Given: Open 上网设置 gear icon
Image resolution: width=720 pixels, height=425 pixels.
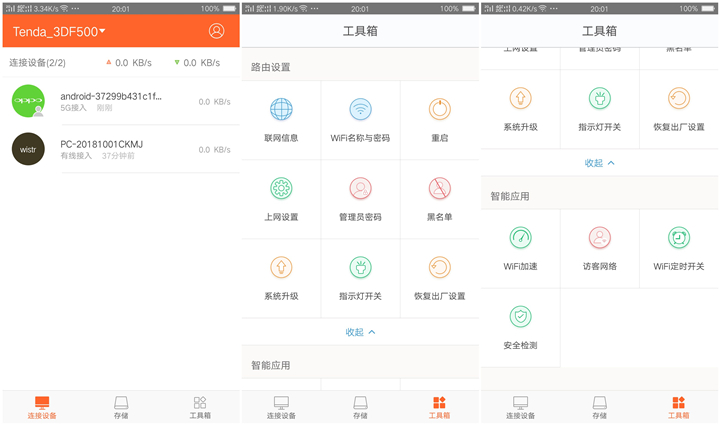Looking at the screenshot, I should [281, 188].
